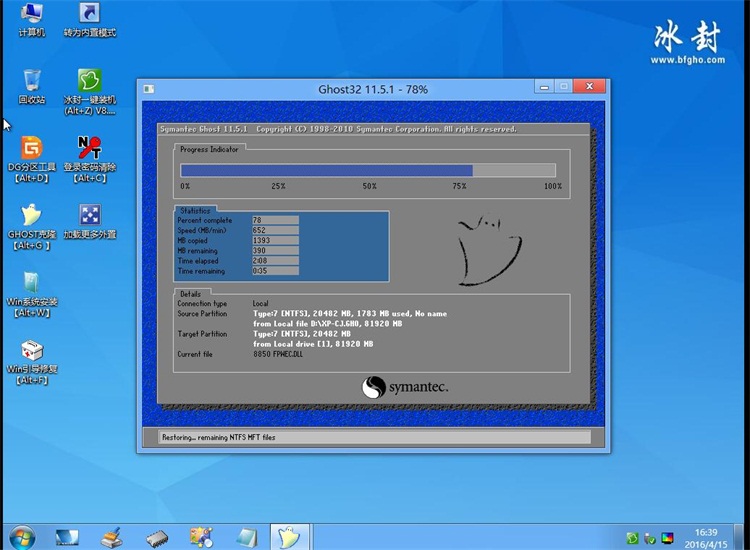750x550 pixels.
Task: Click the 25% progress label
Action: point(278,186)
